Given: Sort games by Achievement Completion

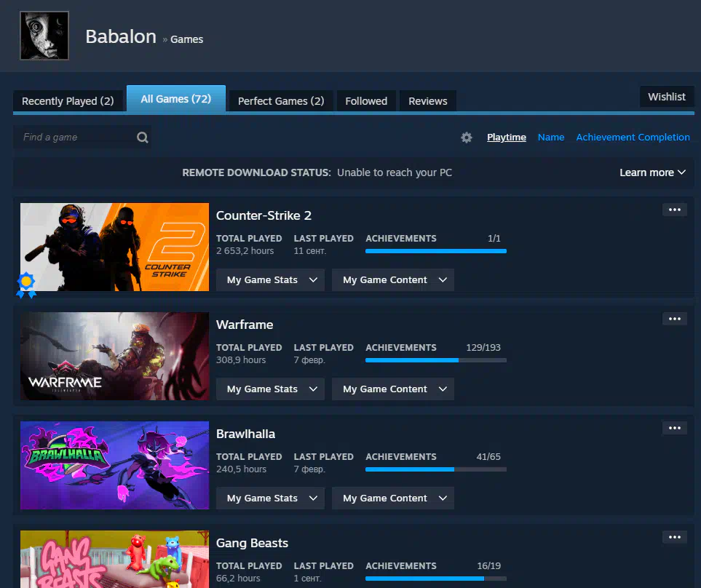Looking at the screenshot, I should point(633,138).
